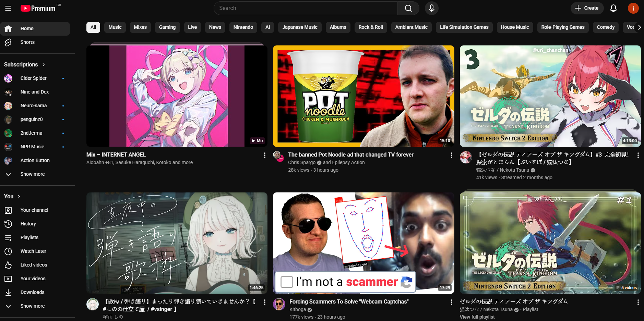This screenshot has width=644, height=321.
Task: Open 'Mix – INTERNET ANGEL' title link
Action: click(116, 155)
